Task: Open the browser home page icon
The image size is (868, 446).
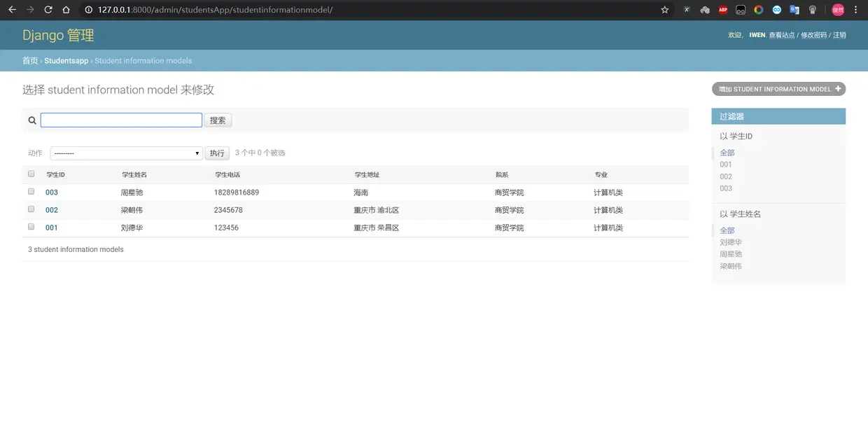Action: [66, 10]
